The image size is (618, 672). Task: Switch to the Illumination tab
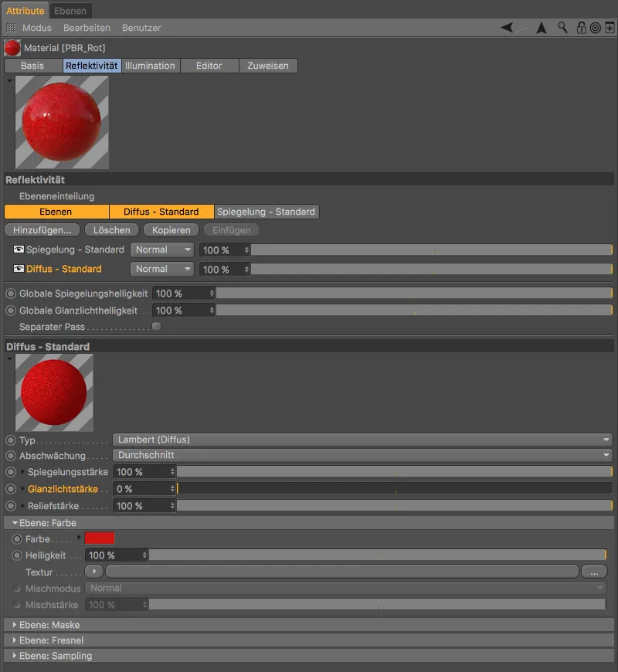pyautogui.click(x=150, y=66)
